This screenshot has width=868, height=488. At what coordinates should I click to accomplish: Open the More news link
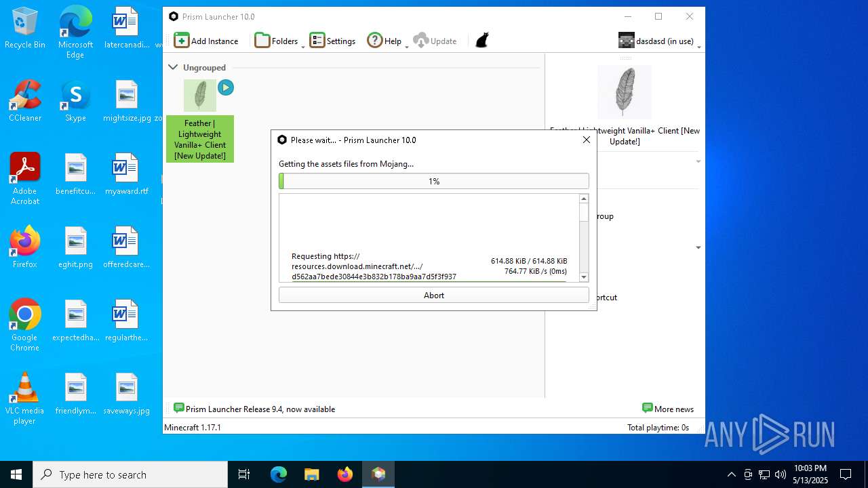click(668, 409)
